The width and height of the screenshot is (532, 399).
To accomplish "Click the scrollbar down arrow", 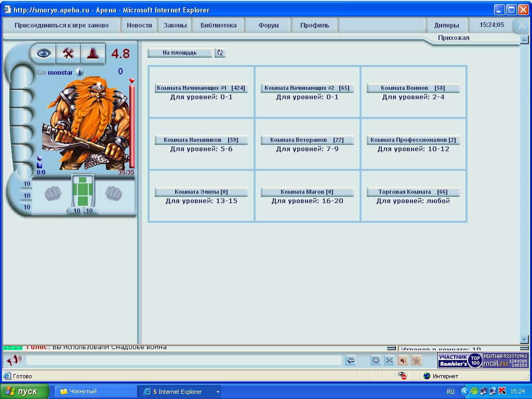I will 524,339.
